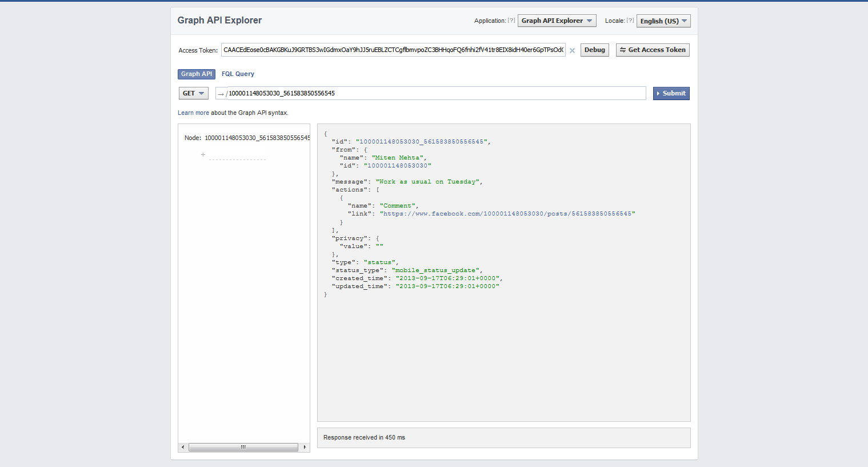This screenshot has width=868, height=467.
Task: Clear the access token with the X icon
Action: (x=572, y=51)
